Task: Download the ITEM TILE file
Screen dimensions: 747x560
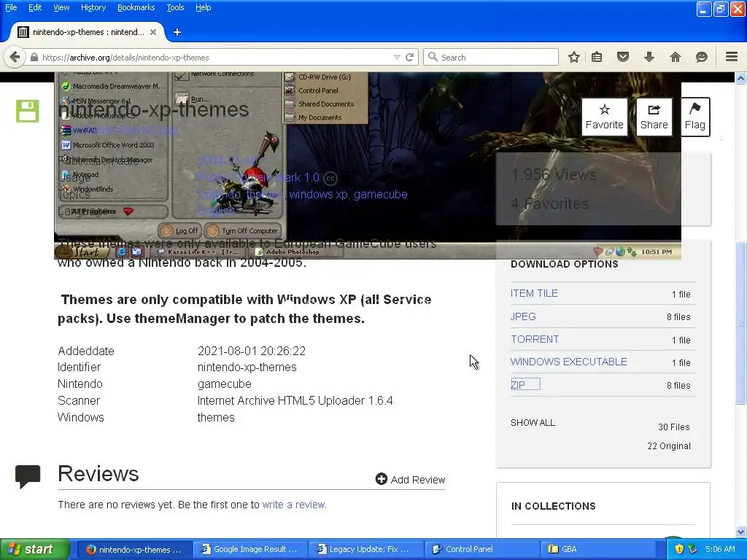Action: [534, 293]
